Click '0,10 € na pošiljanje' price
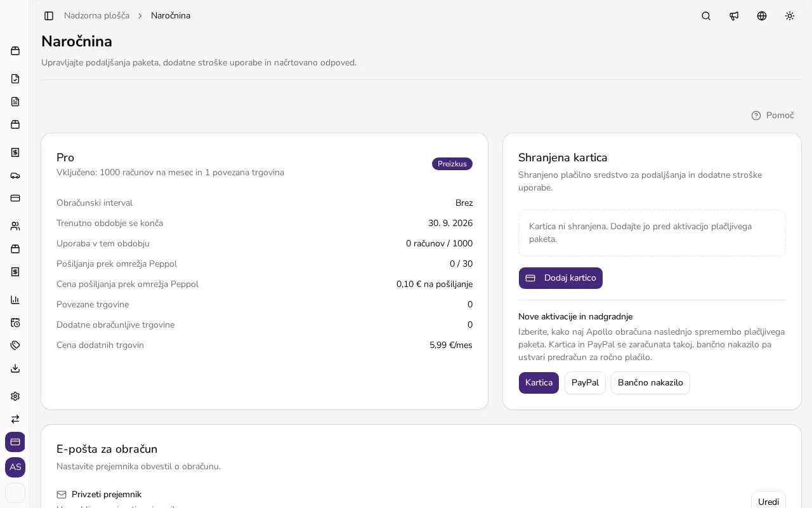 click(x=435, y=284)
